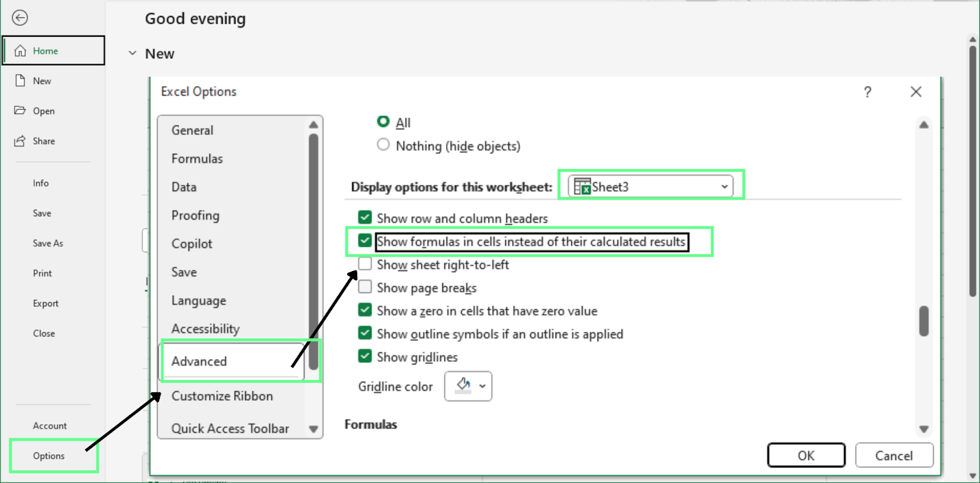Open the worksheet selector showing Sheet3
Image resolution: width=980 pixels, height=483 pixels.
[650, 186]
